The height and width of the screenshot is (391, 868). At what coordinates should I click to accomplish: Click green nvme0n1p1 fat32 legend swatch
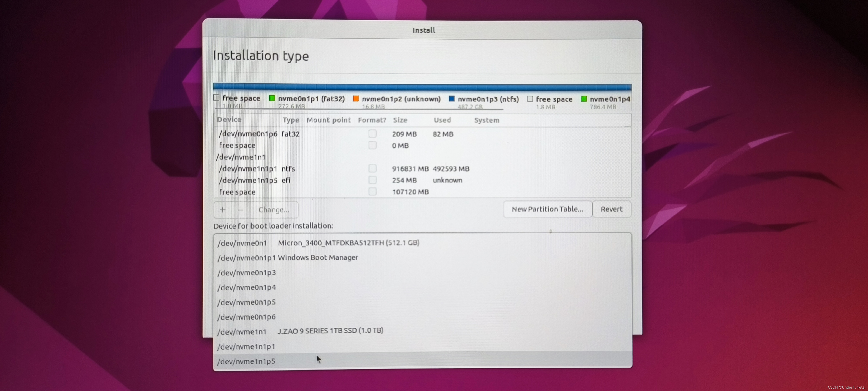(272, 98)
